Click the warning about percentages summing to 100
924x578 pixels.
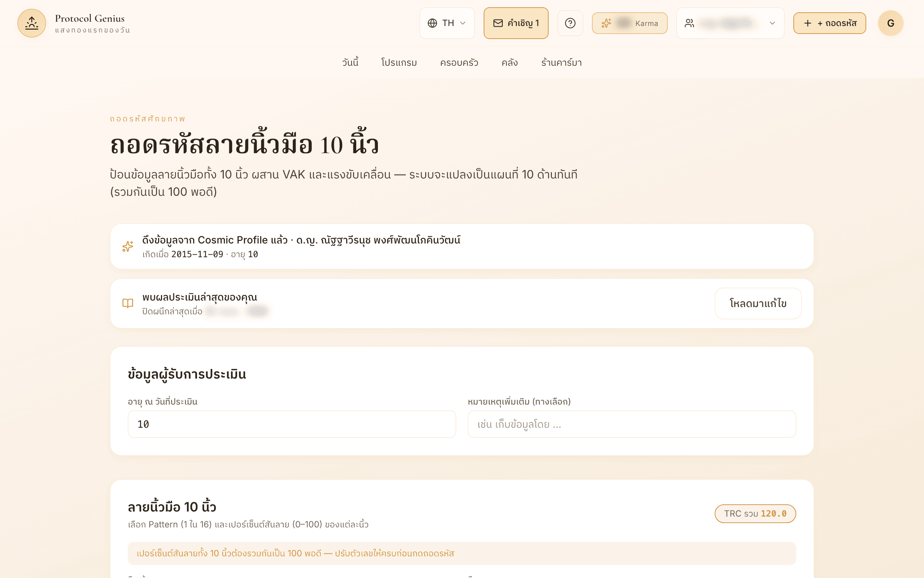coord(462,553)
